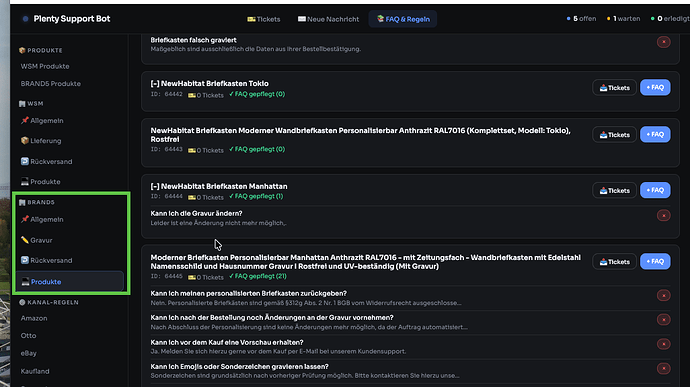Viewport: 690px width, 387px height.
Task: Open Tickets for product ID 64445
Action: coord(614,262)
